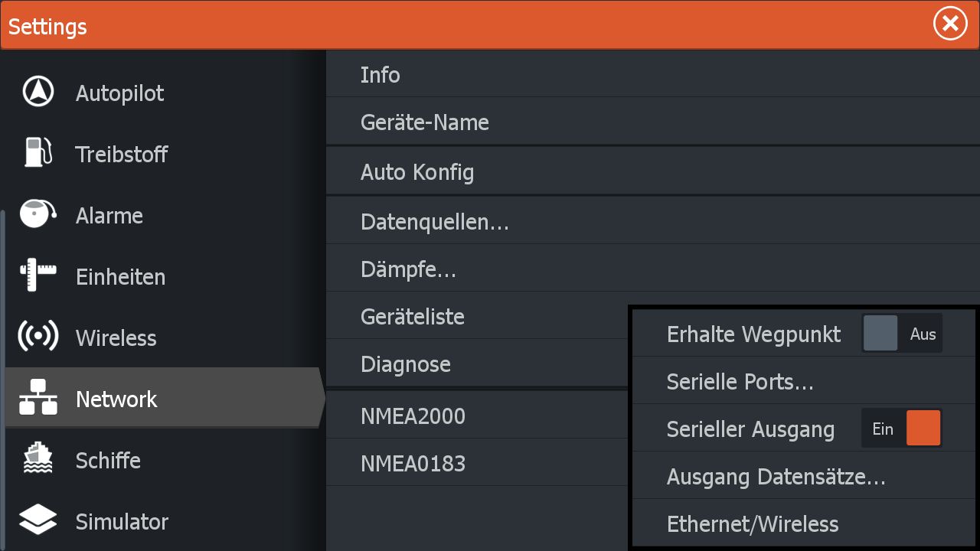The width and height of the screenshot is (980, 551).
Task: Click the Autopilot compass icon
Action: click(x=38, y=93)
